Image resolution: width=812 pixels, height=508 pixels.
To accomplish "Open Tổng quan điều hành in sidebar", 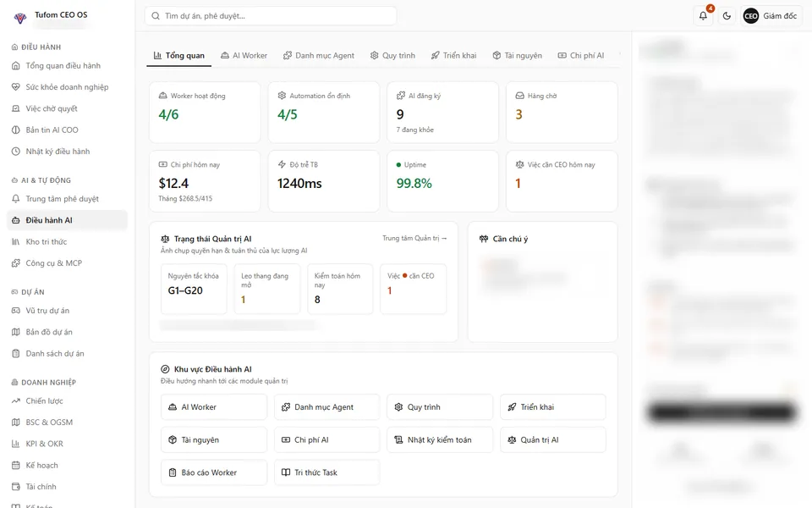I will tap(67, 66).
